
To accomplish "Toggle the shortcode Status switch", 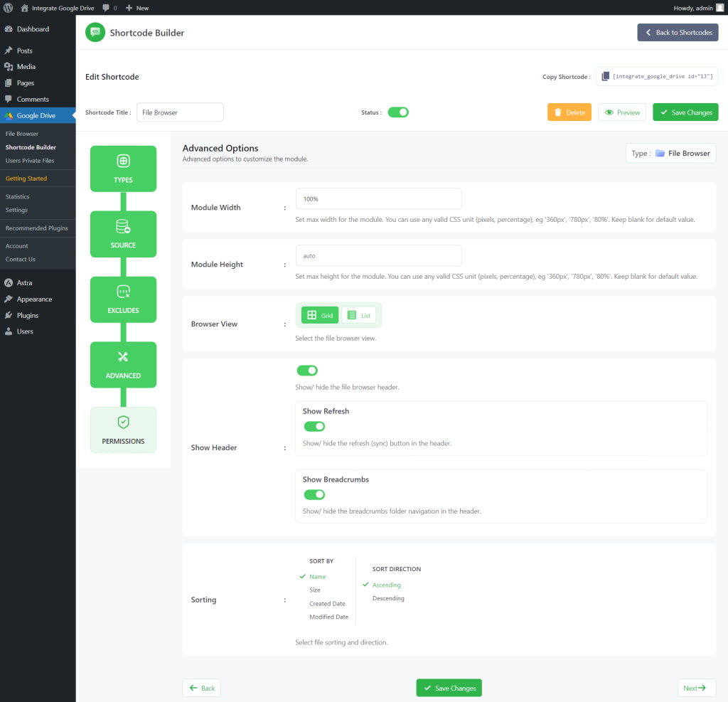I will point(398,112).
